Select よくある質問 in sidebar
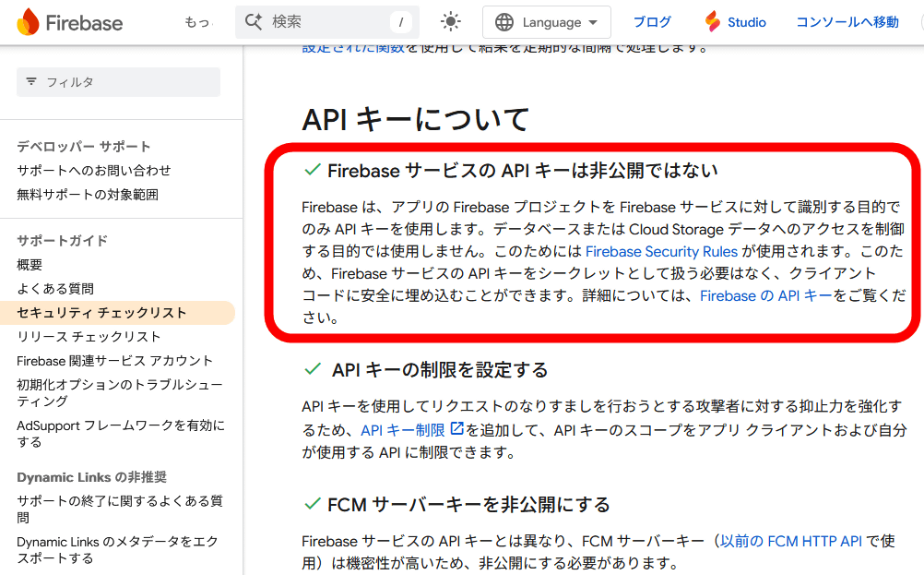This screenshot has width=924, height=575. [55, 289]
